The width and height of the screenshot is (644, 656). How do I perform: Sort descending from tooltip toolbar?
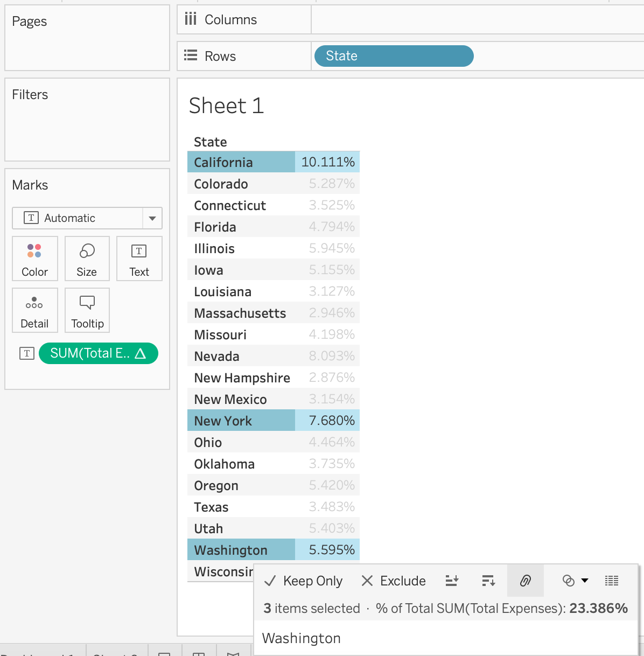(488, 581)
